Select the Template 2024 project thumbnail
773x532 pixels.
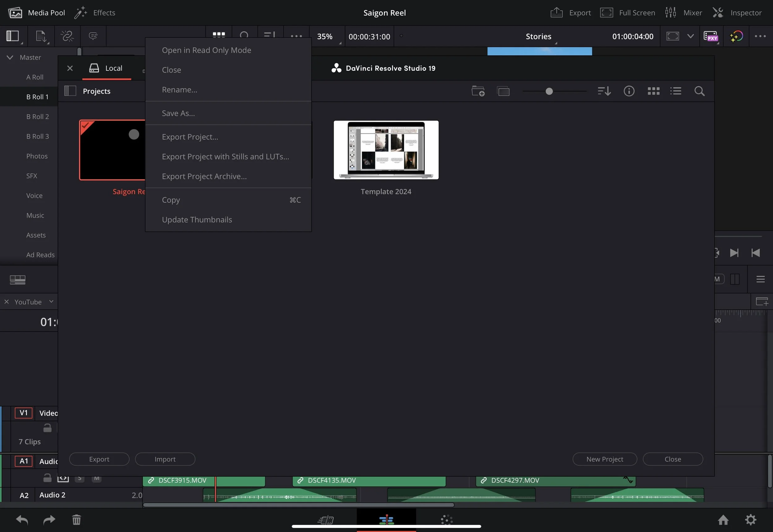(386, 150)
